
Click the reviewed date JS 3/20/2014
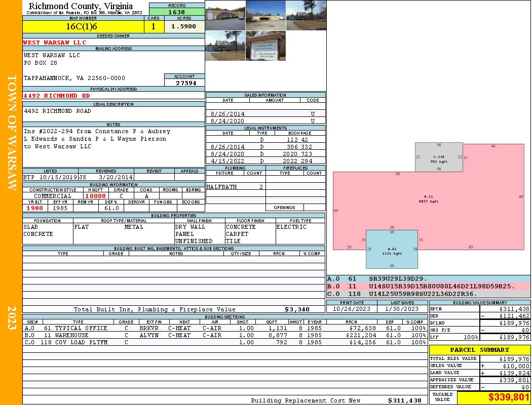[106, 177]
